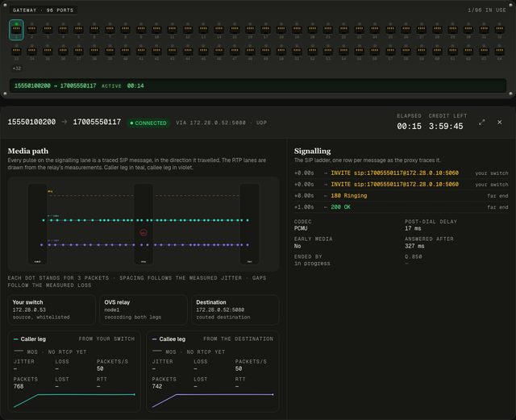Click the first INVITE signalling row
This screenshot has height=420, width=516.
tap(402, 173)
